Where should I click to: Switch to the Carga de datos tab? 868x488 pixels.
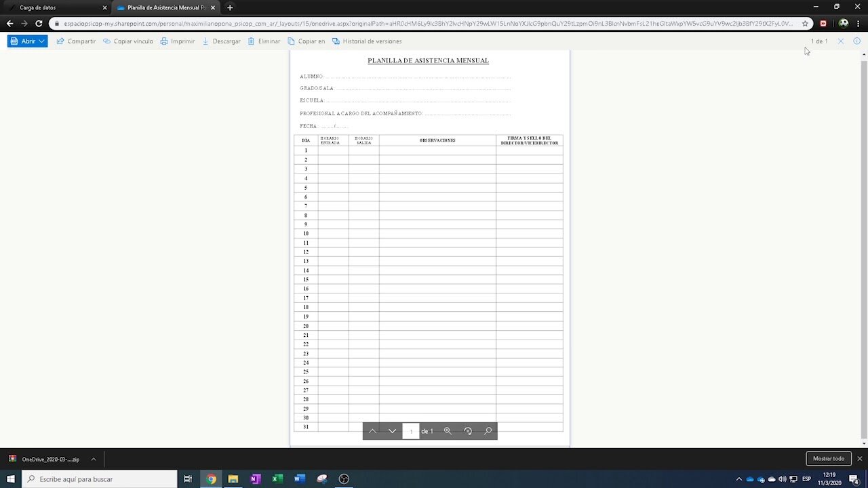click(x=54, y=7)
